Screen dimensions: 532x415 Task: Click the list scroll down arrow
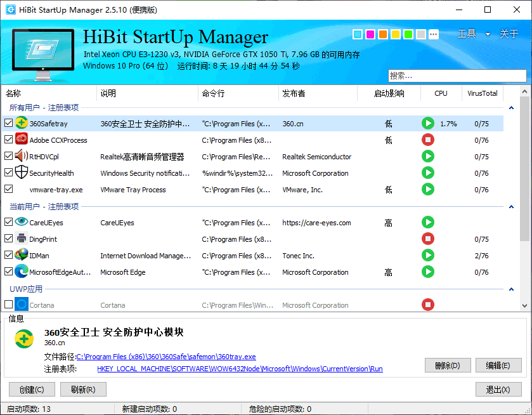524,306
